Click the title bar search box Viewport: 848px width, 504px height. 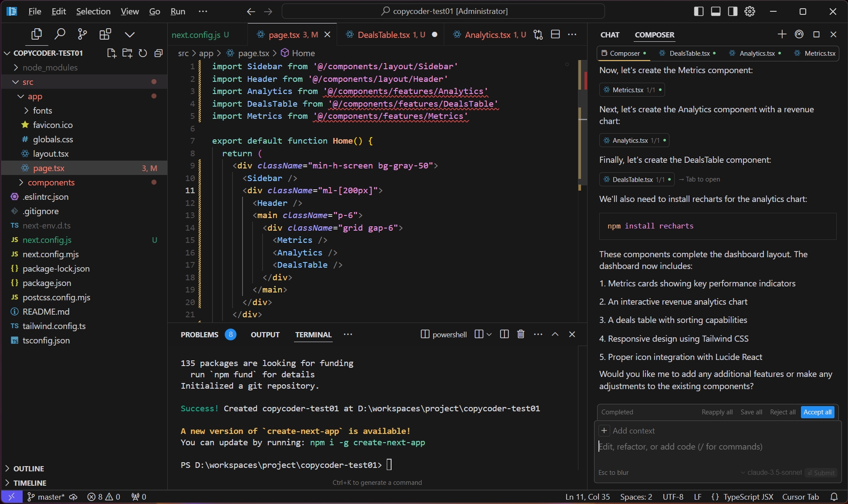(x=443, y=11)
